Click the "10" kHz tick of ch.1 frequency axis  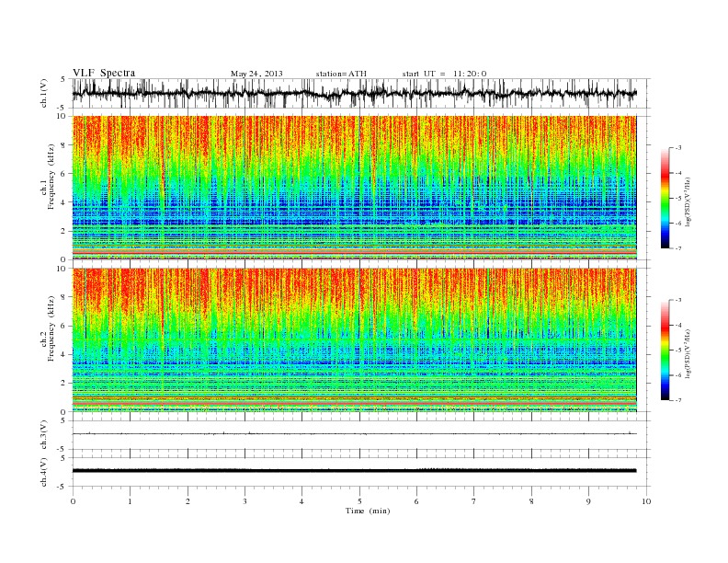63,116
